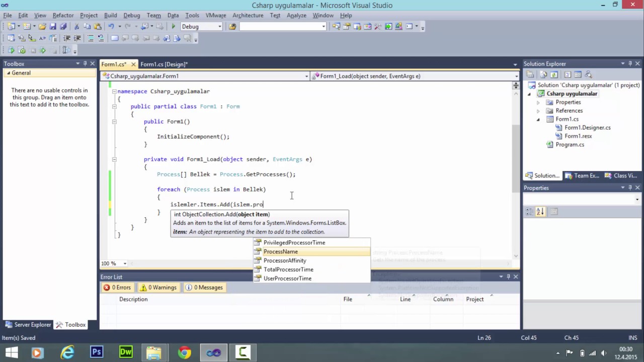Open the Refactor menu
This screenshot has width=644, height=362.
63,15
